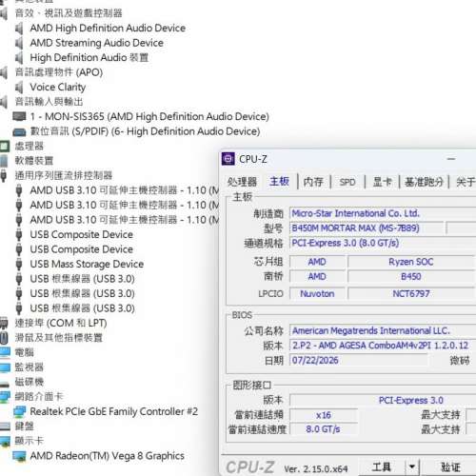The width and height of the screenshot is (476, 476).
Task: Click the CPU-Z purple logo icon in the title bar
Action: tap(228, 159)
